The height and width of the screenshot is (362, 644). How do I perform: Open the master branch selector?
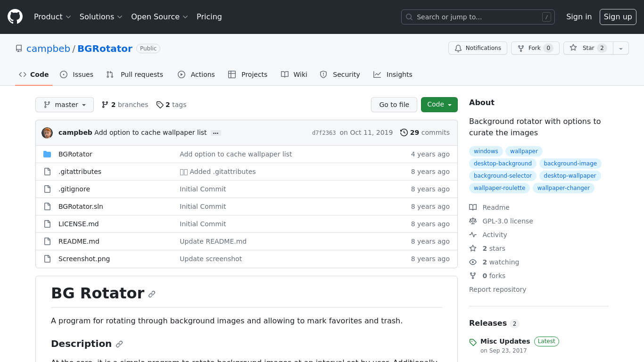[65, 105]
